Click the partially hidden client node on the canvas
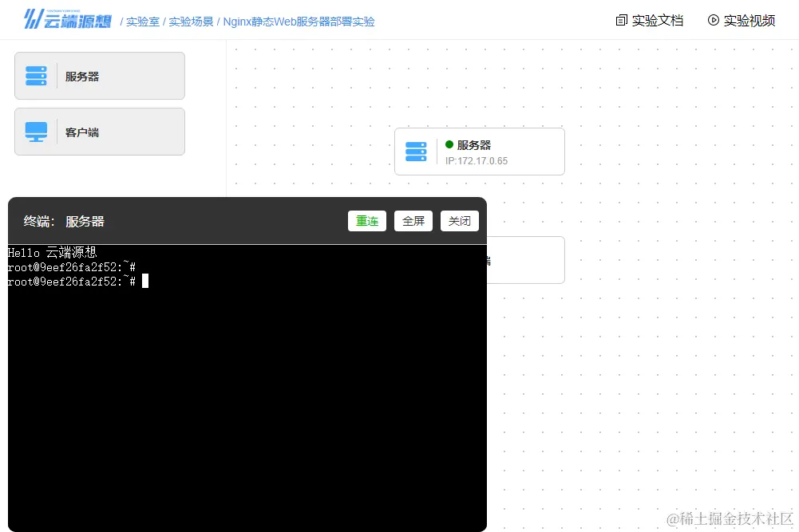This screenshot has width=799, height=532. click(525, 260)
